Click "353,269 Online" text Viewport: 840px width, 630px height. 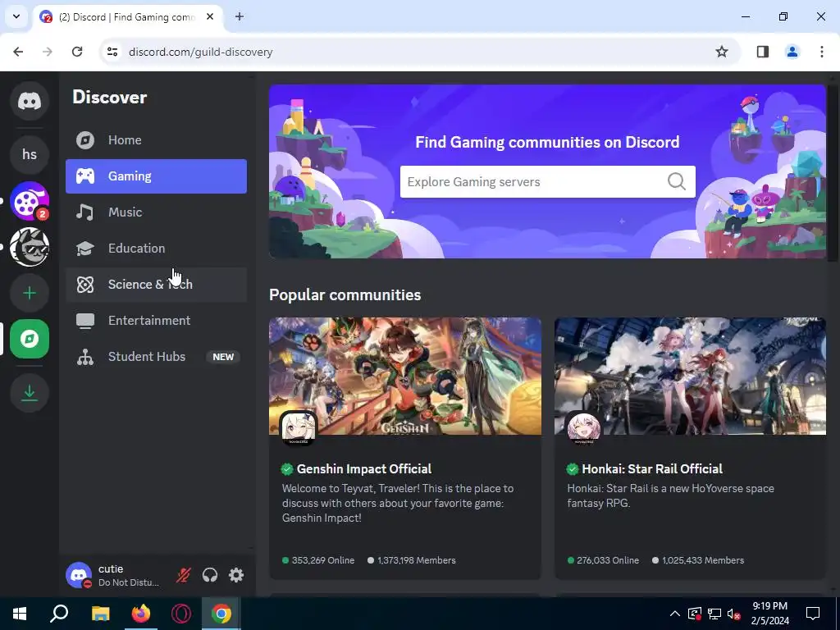(x=323, y=560)
